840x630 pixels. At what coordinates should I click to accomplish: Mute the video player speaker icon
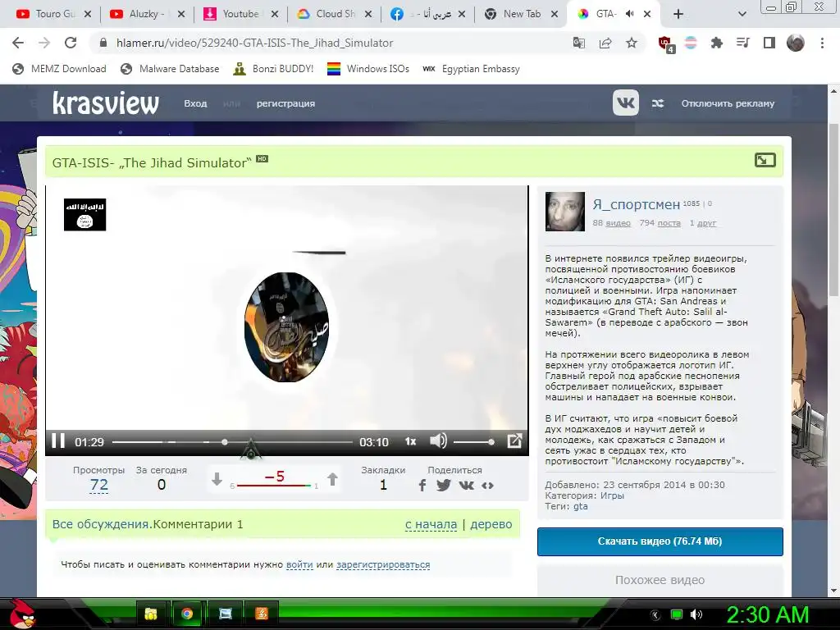[438, 441]
